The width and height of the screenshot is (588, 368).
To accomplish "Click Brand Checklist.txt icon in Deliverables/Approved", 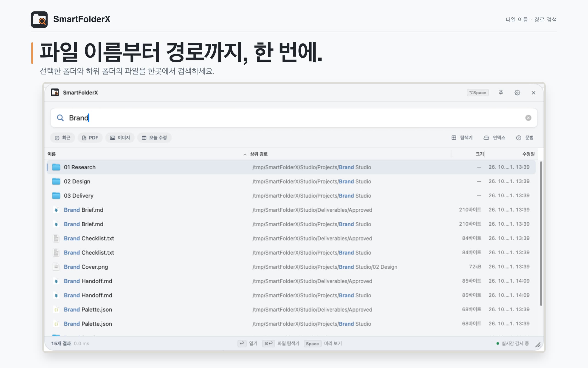I will click(56, 238).
